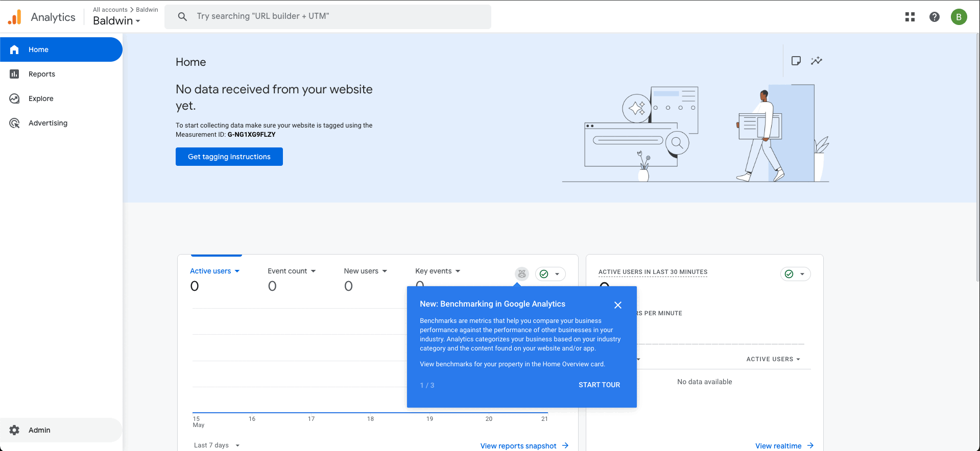980x451 pixels.
Task: Click the help question mark icon
Action: [x=934, y=17]
